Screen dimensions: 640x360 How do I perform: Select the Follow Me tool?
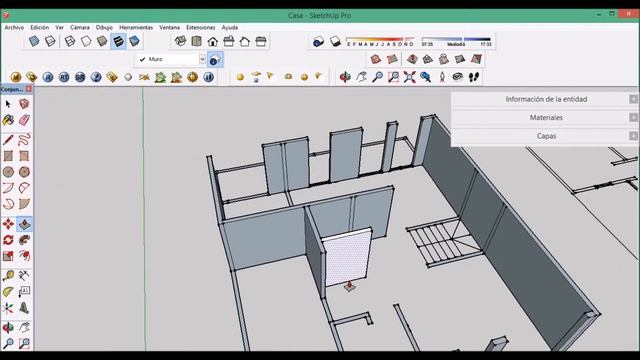click(24, 240)
